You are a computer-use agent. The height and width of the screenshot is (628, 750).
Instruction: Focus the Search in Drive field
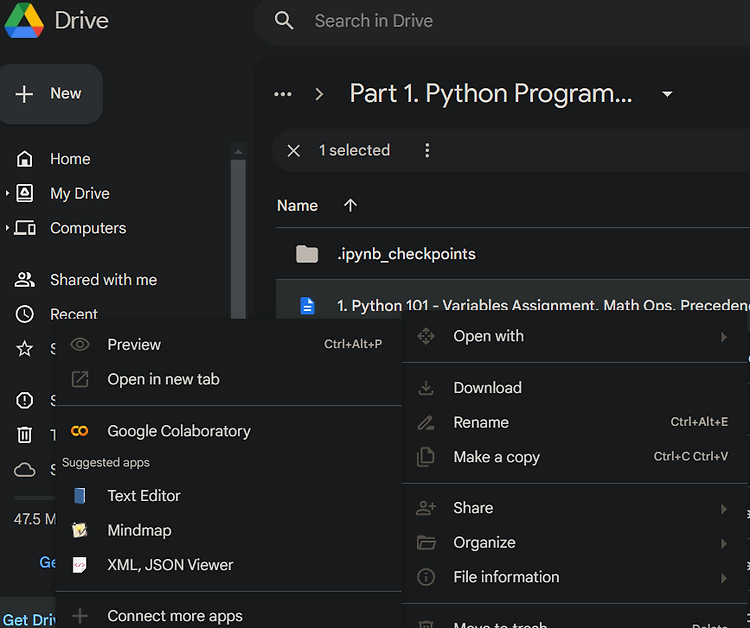click(x=502, y=21)
